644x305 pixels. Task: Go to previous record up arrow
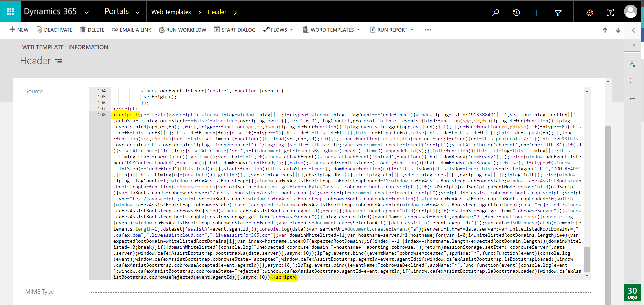coord(605,30)
